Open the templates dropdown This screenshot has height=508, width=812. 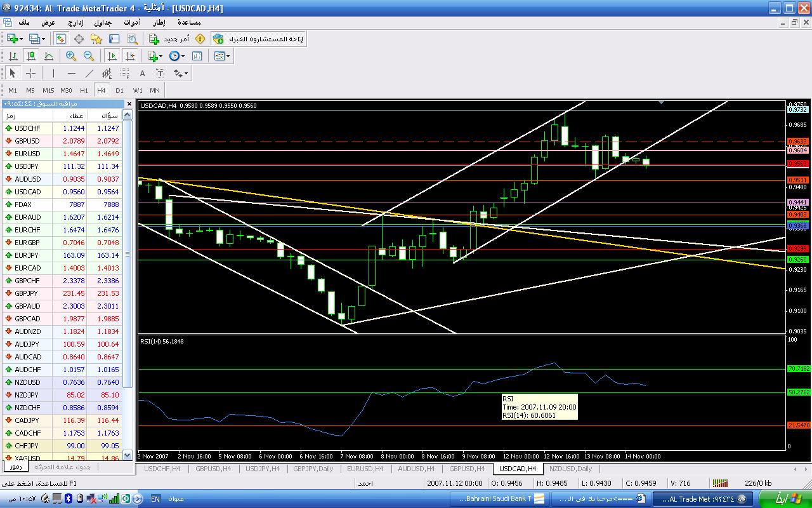tap(228, 56)
